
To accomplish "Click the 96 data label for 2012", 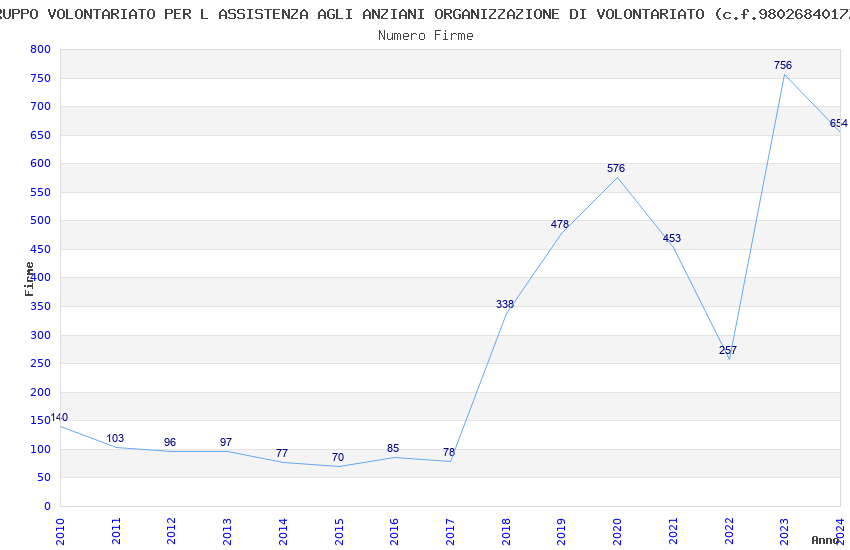I will (x=170, y=443).
